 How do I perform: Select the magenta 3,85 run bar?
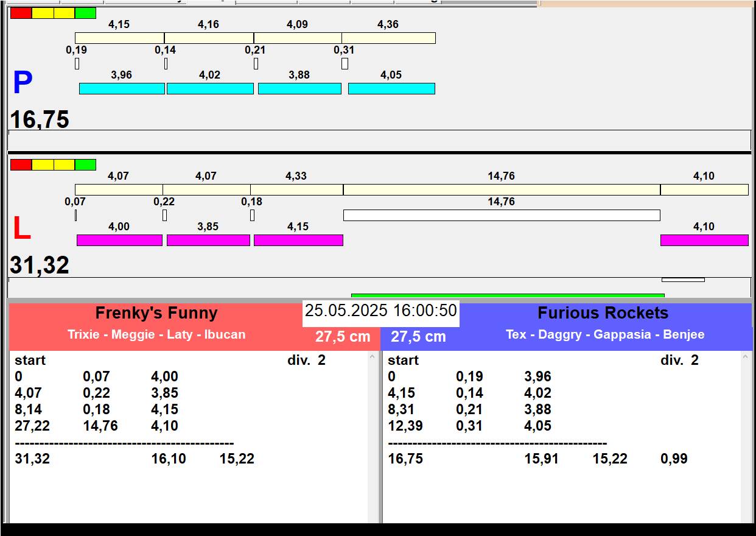[x=208, y=240]
